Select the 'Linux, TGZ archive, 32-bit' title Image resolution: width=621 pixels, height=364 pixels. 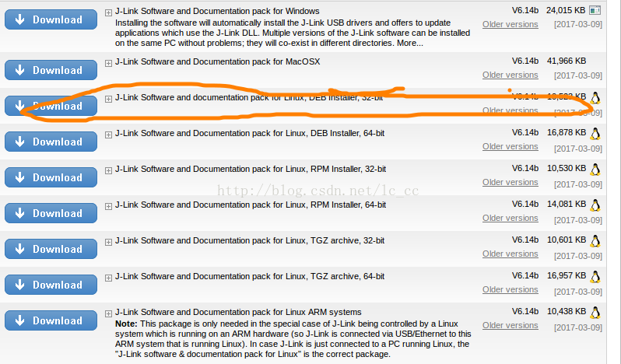334,240
